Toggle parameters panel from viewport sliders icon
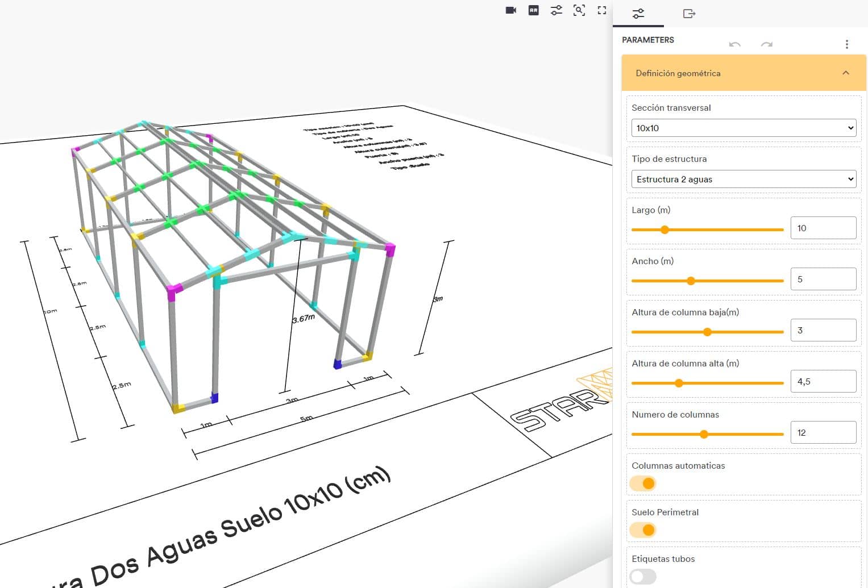Image resolution: width=868 pixels, height=588 pixels. click(x=556, y=10)
